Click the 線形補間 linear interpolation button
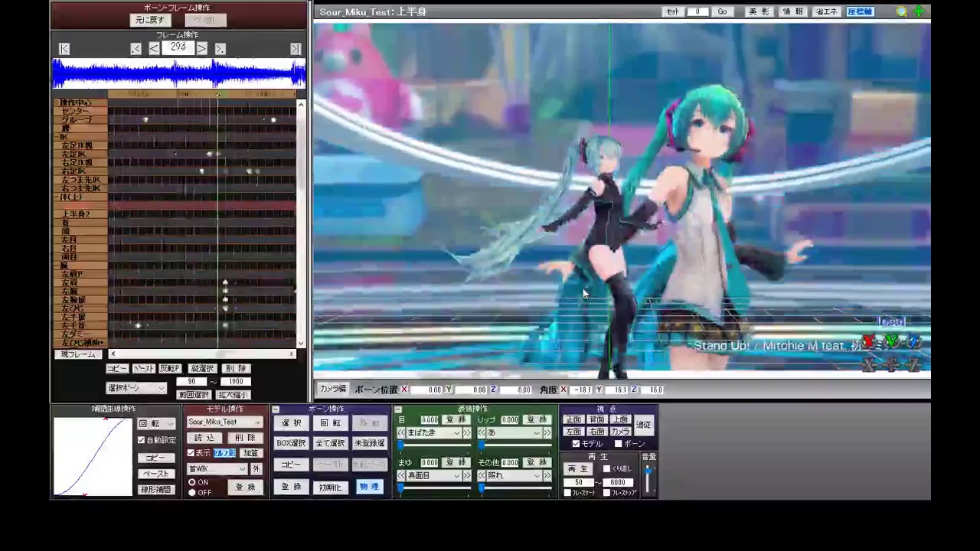Image resolution: width=980 pixels, height=551 pixels. pyautogui.click(x=155, y=490)
